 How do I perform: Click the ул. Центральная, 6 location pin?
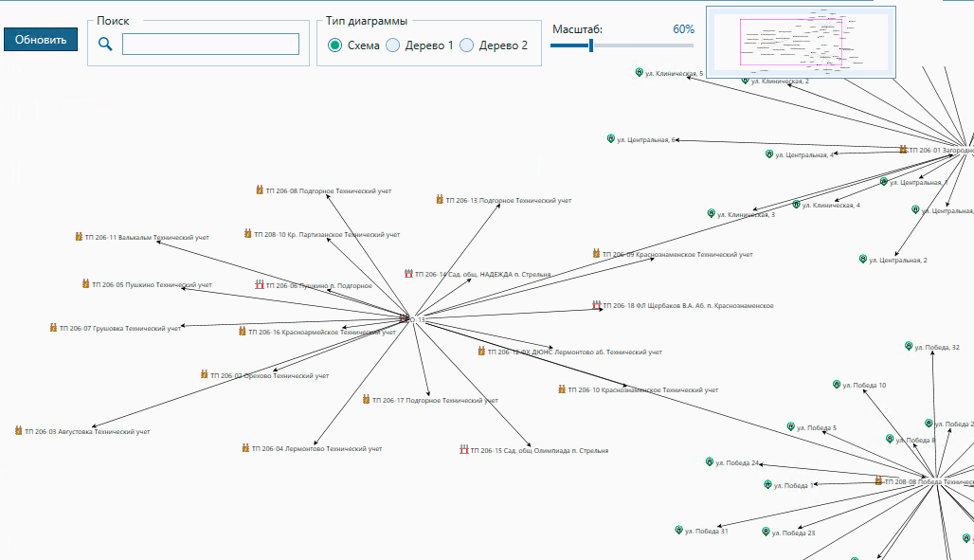coord(611,138)
